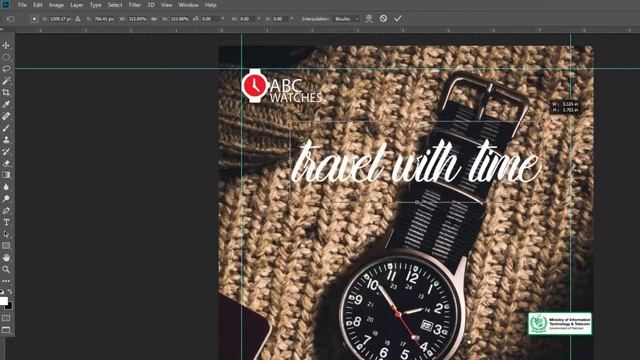The image size is (640, 360).
Task: Change the screen mode
Action: [6, 330]
